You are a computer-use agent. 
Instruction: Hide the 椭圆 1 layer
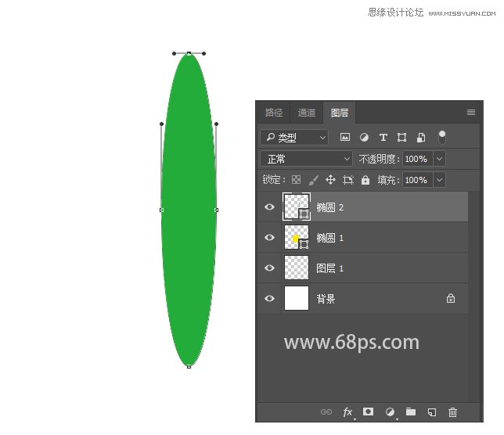click(269, 237)
